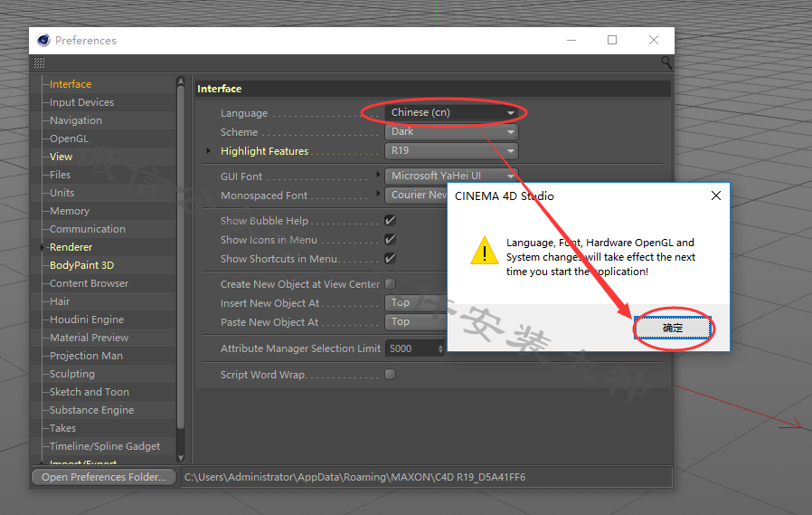Viewport: 812px width, 515px height.
Task: Click the yellow warning icon in dialog
Action: [x=484, y=250]
